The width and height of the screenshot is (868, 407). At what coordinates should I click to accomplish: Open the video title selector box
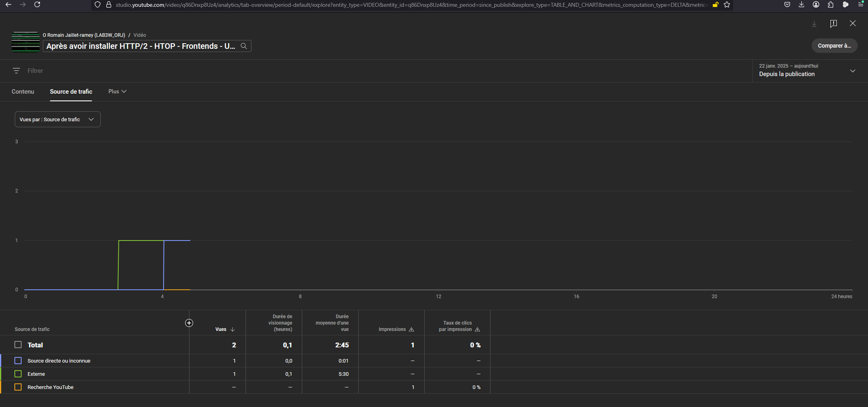(147, 46)
